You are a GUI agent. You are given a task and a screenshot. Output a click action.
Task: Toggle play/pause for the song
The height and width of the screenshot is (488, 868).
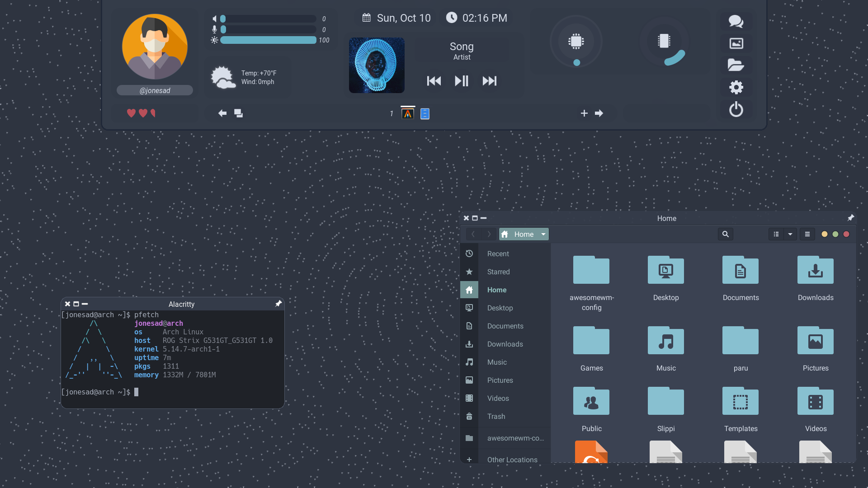[462, 81]
